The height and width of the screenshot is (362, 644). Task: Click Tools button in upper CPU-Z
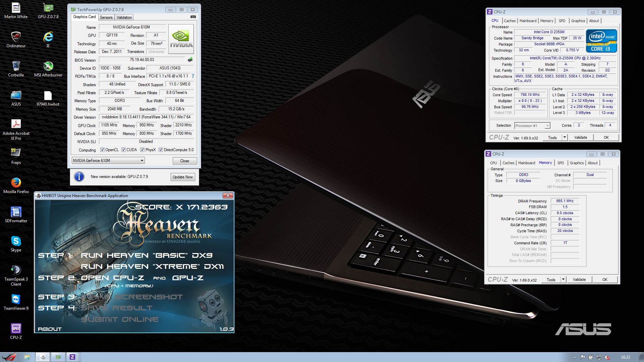(x=552, y=137)
